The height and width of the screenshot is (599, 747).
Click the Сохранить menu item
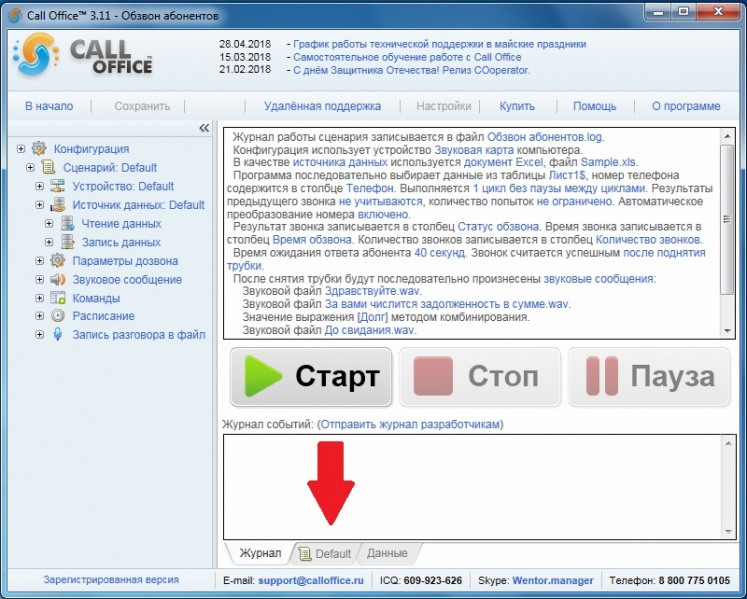(142, 106)
